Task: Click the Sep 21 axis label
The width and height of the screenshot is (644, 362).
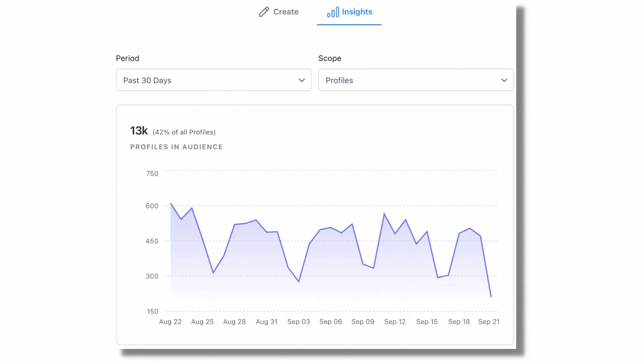Action: [489, 322]
